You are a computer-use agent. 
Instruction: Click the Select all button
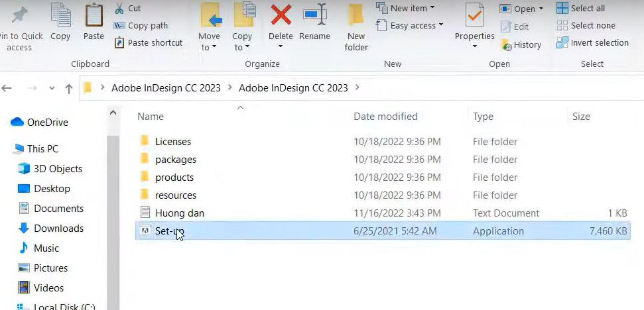click(x=581, y=8)
